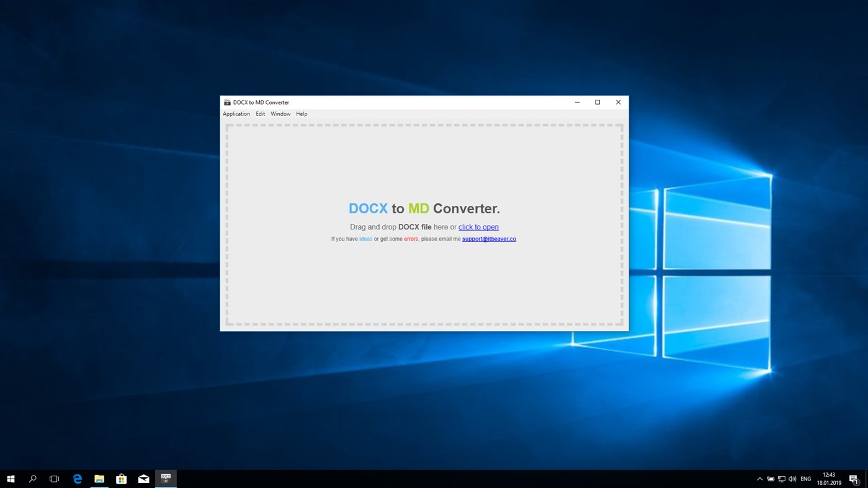Open the Window menu
The width and height of the screenshot is (868, 488).
coord(280,113)
